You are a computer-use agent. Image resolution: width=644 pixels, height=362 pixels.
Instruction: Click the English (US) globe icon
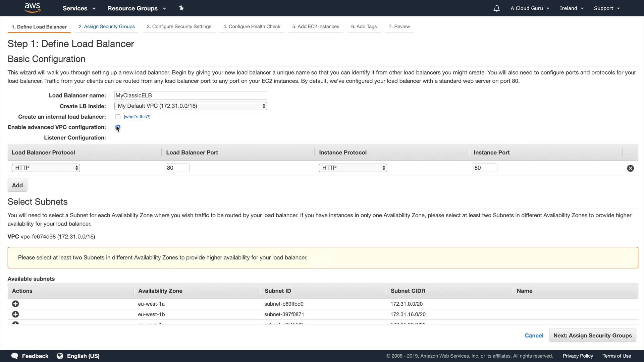click(x=60, y=356)
